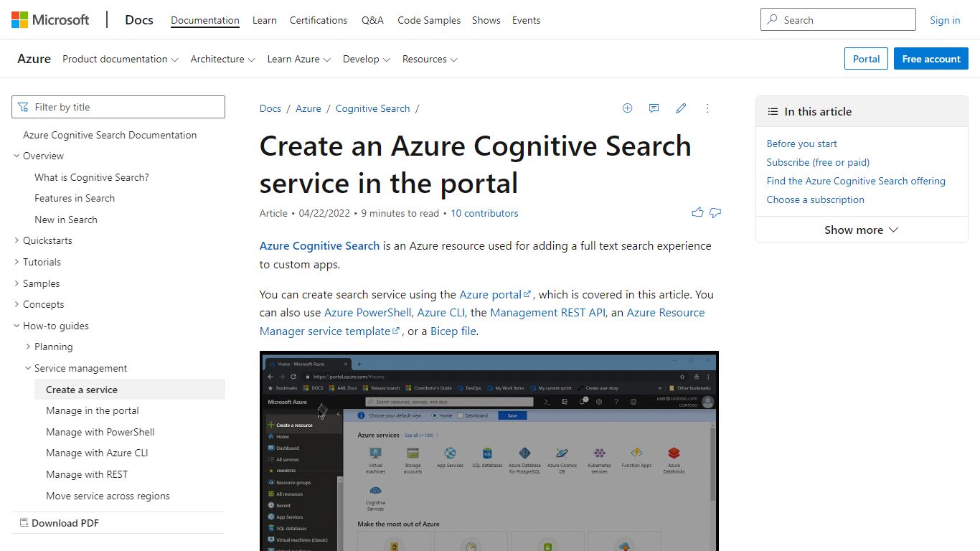Jump to Choose a subscription section
980x551 pixels.
coord(815,199)
